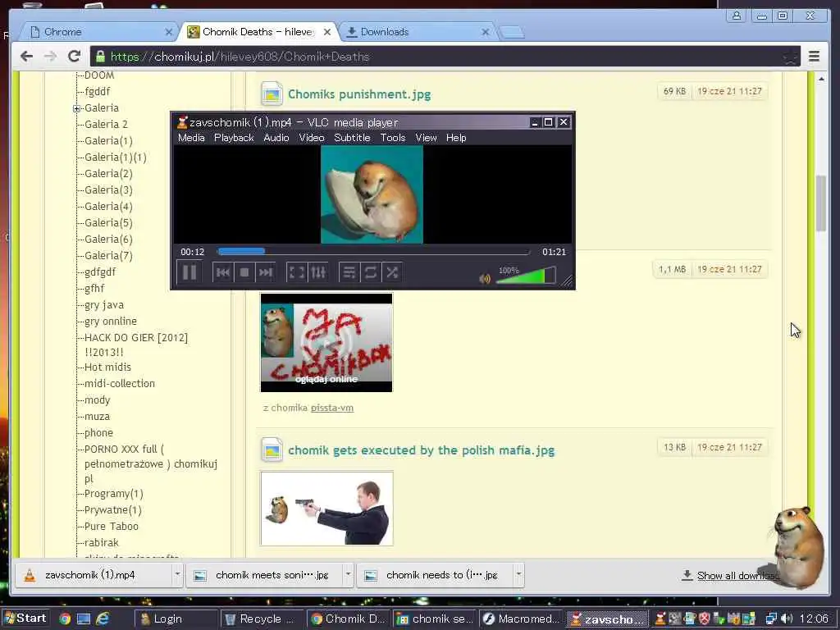
Task: Open the mafia execution image thumbnail
Action: coord(326,509)
